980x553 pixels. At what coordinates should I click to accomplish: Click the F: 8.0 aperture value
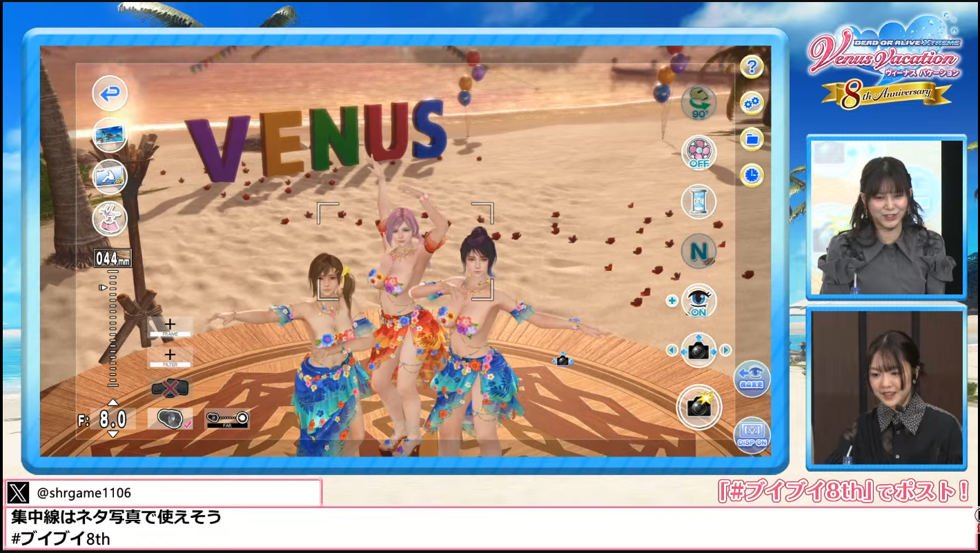(x=103, y=419)
